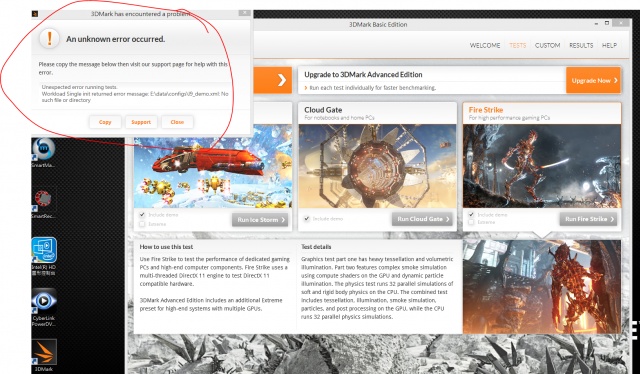640x374 pixels.
Task: Select the Cloud Gate preview image
Action: tap(378, 166)
